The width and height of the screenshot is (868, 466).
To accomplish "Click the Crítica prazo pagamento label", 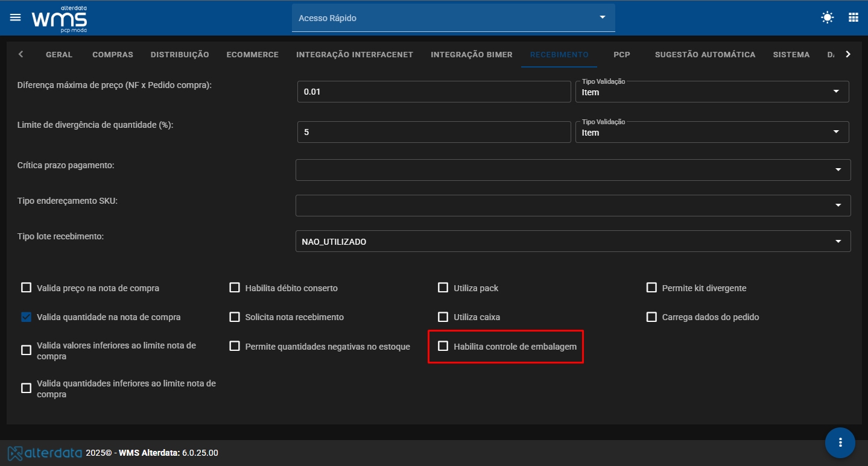I will point(66,165).
